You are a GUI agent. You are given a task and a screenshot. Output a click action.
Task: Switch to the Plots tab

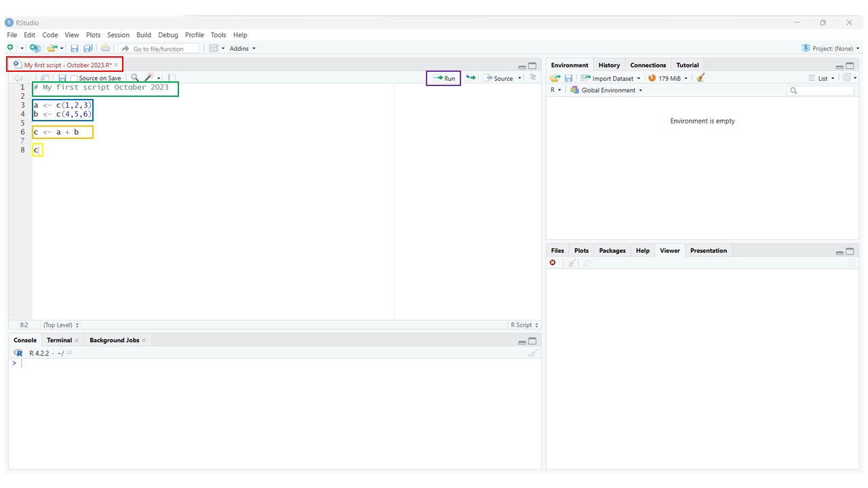tap(581, 251)
